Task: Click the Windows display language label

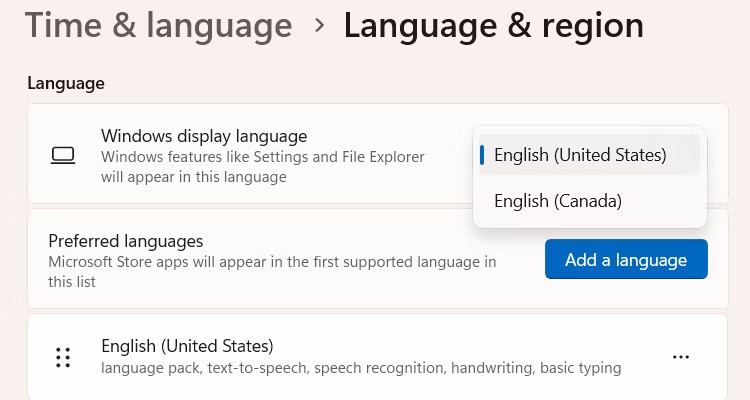Action: pyautogui.click(x=204, y=136)
